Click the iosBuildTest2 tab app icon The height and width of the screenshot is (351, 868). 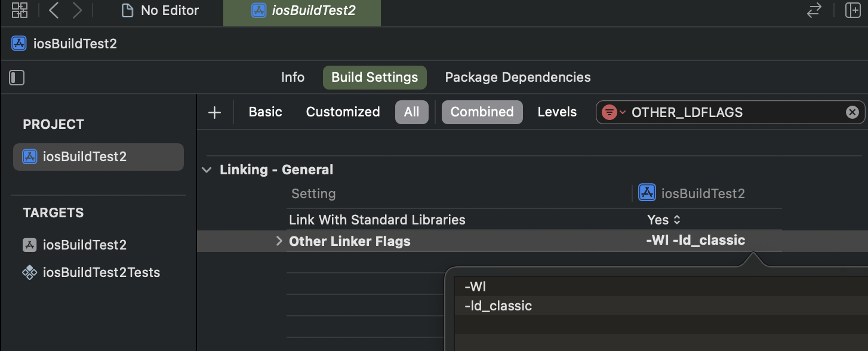point(258,10)
